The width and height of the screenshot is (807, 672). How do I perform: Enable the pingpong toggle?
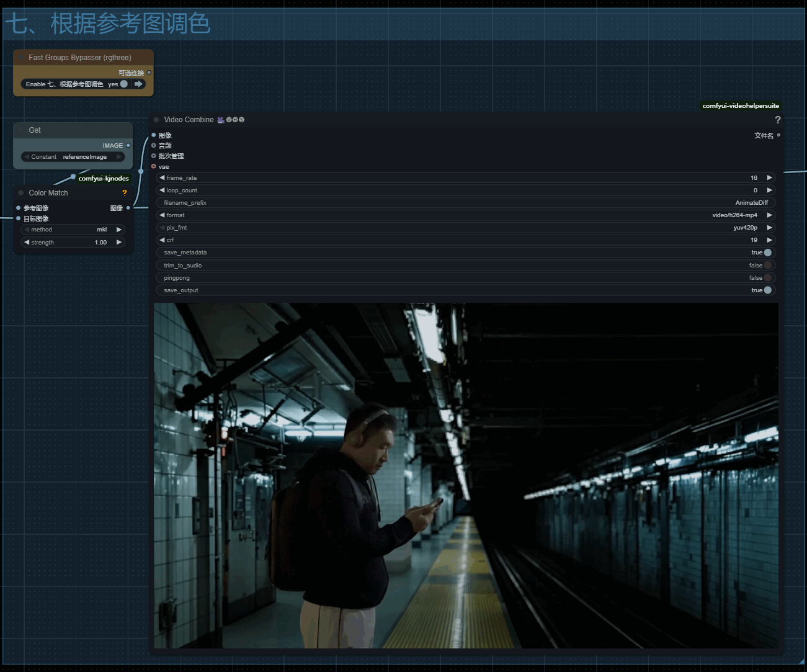click(767, 278)
